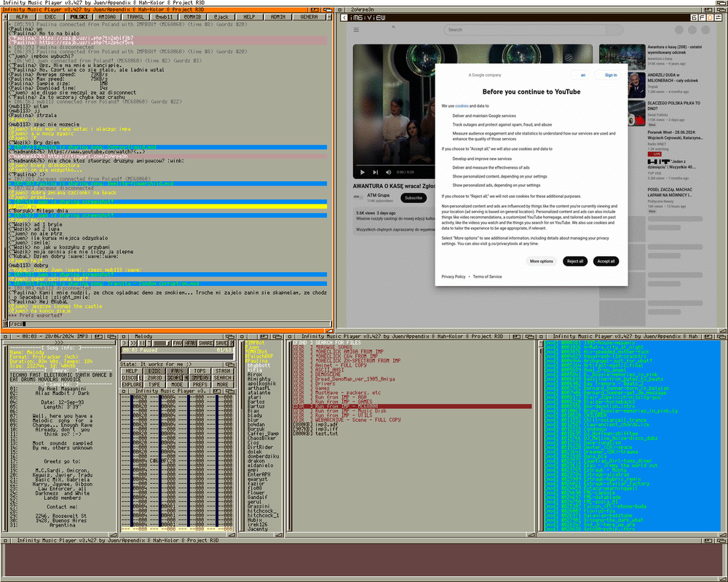
Task: Toggle the SCOPE button
Action: [x=175, y=378]
